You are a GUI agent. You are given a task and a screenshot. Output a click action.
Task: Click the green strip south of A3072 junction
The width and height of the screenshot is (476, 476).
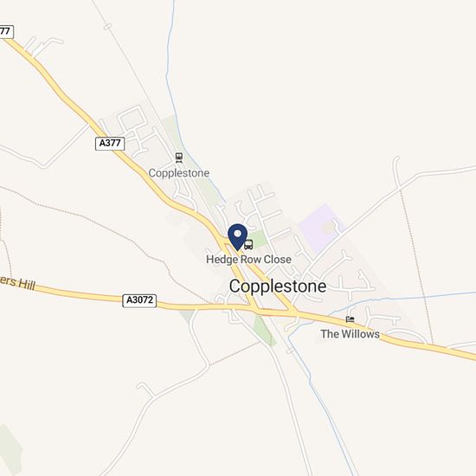(x=265, y=331)
